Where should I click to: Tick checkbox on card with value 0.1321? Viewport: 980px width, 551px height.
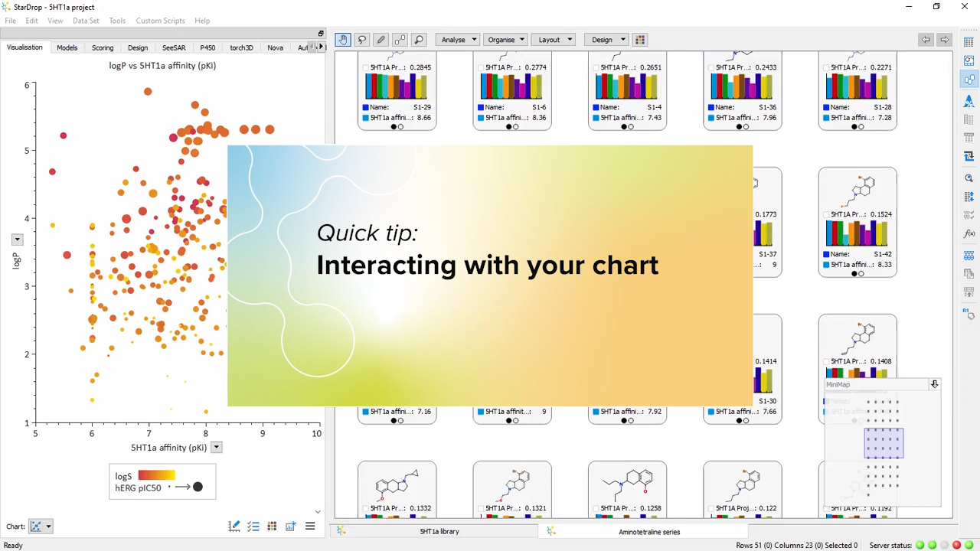482,509
